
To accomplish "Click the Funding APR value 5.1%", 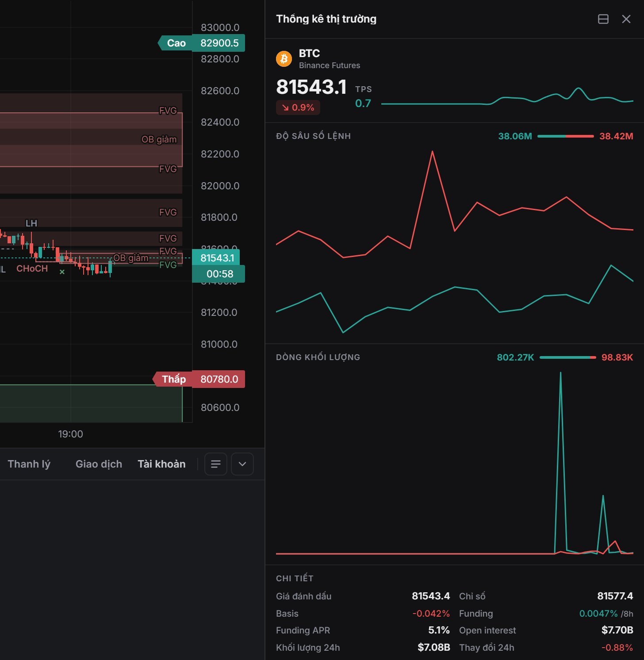I will coord(439,630).
